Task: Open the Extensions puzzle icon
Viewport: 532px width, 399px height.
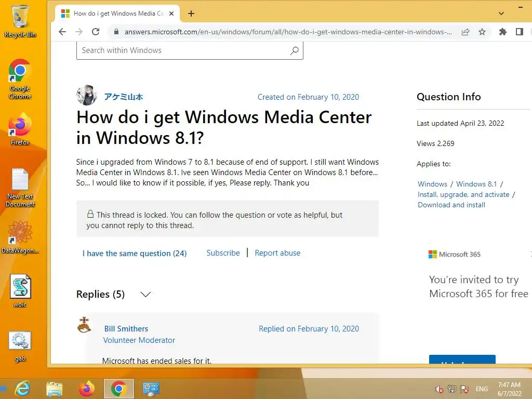Action: 503,32
